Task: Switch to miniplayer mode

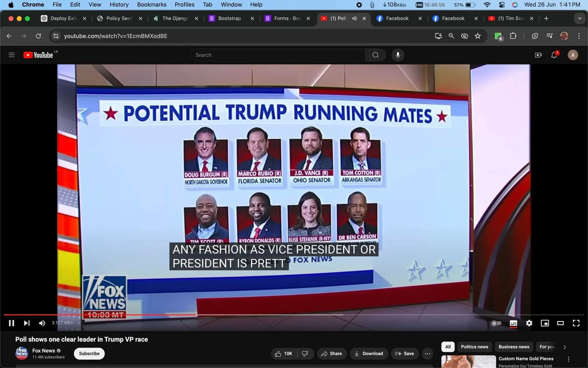Action: [x=545, y=323]
